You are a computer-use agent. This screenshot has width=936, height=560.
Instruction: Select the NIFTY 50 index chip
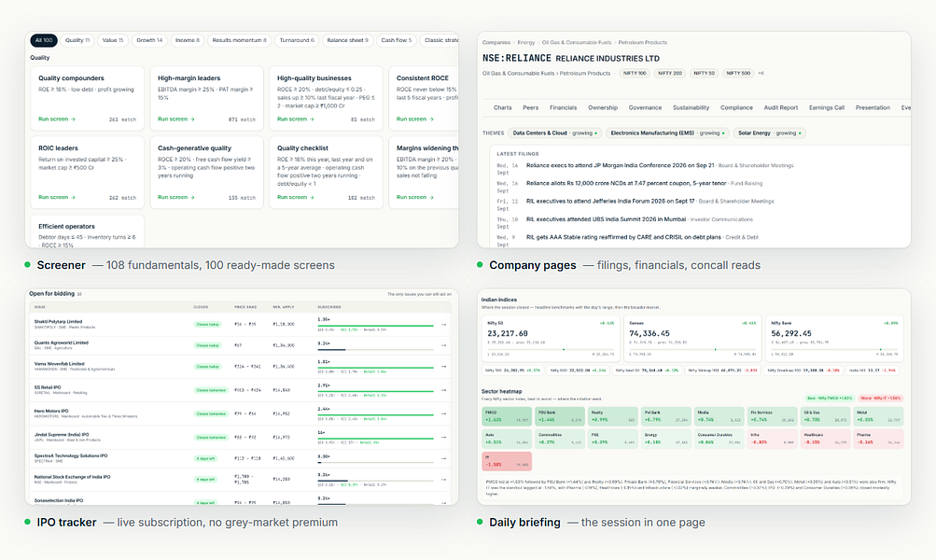(704, 73)
